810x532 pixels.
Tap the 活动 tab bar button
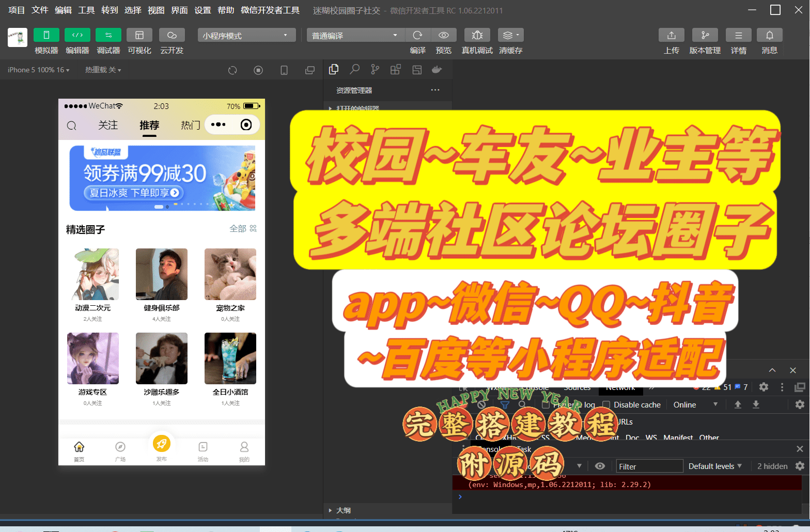click(203, 451)
